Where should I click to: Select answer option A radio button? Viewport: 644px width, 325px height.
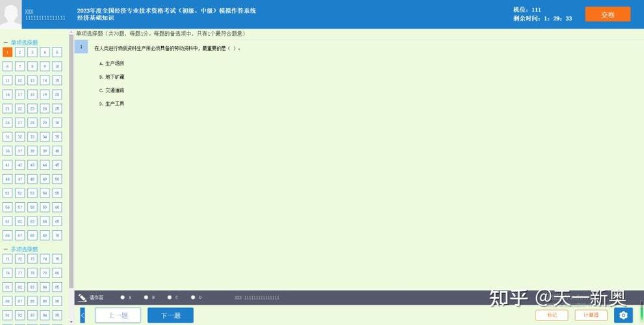tap(122, 298)
